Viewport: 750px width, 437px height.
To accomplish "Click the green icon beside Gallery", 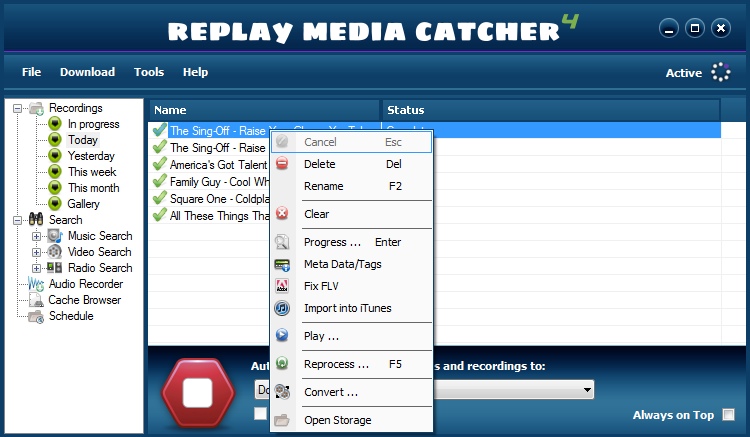I will (x=55, y=204).
